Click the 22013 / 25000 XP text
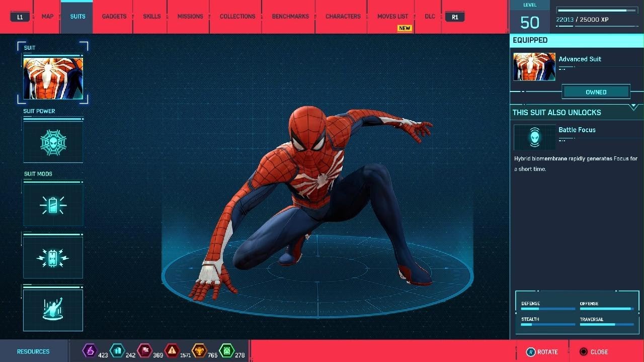Image resolution: width=644 pixels, height=362 pixels. click(583, 20)
